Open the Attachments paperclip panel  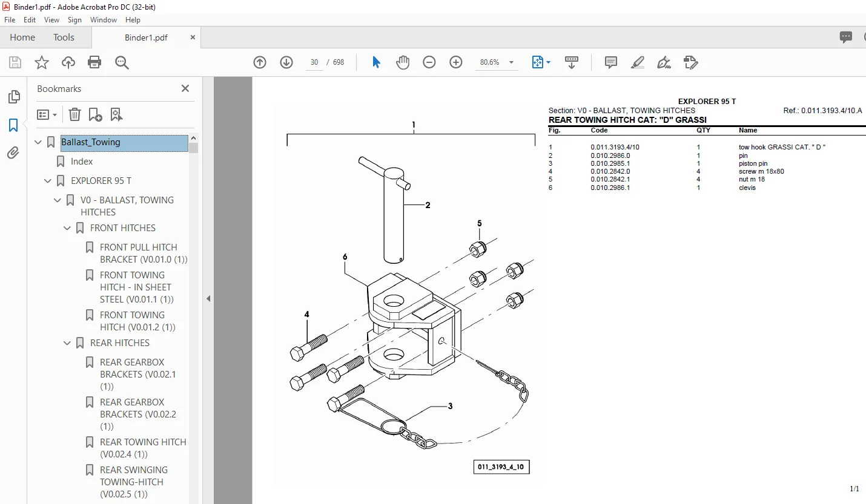(x=13, y=153)
